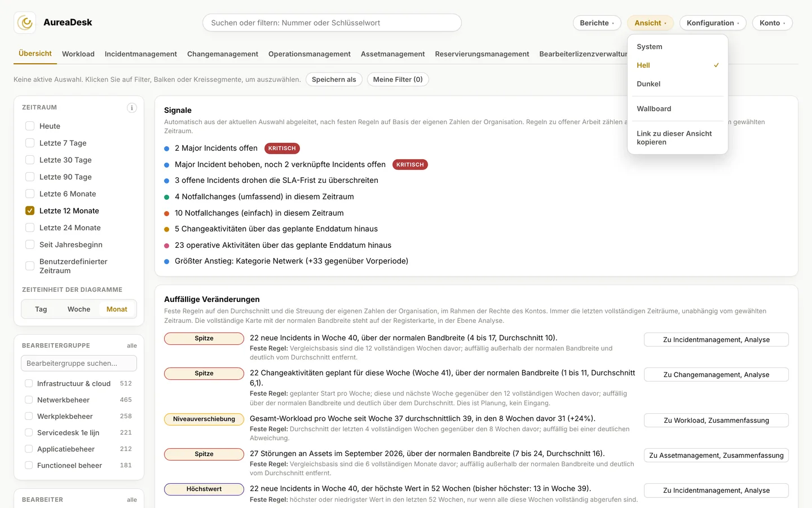Click the Niveauverschiebung badge

pyautogui.click(x=204, y=419)
